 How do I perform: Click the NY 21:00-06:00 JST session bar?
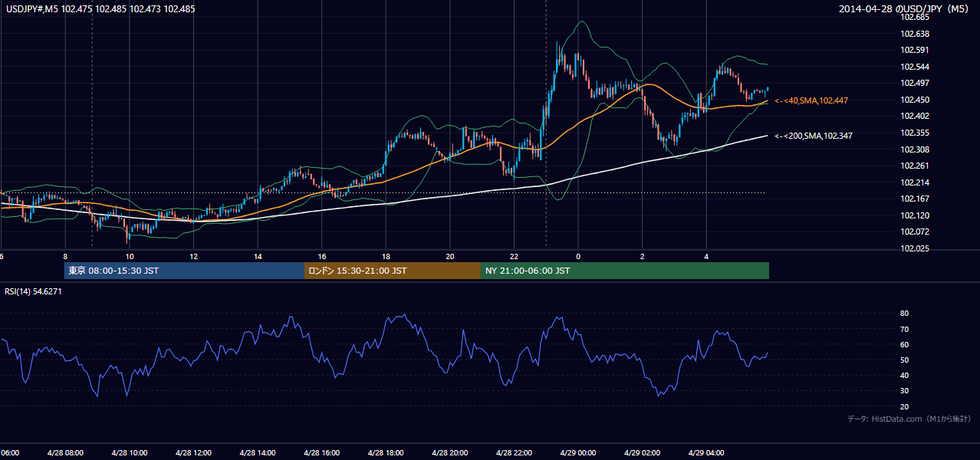(625, 271)
